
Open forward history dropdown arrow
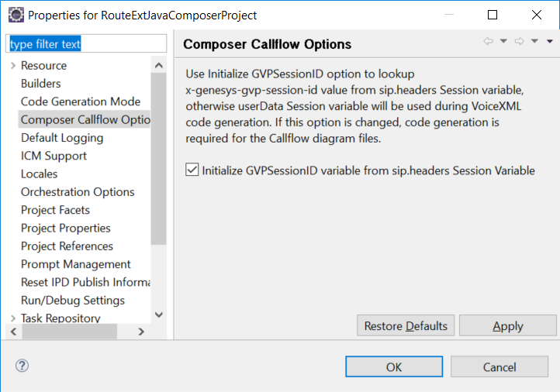[x=534, y=42]
